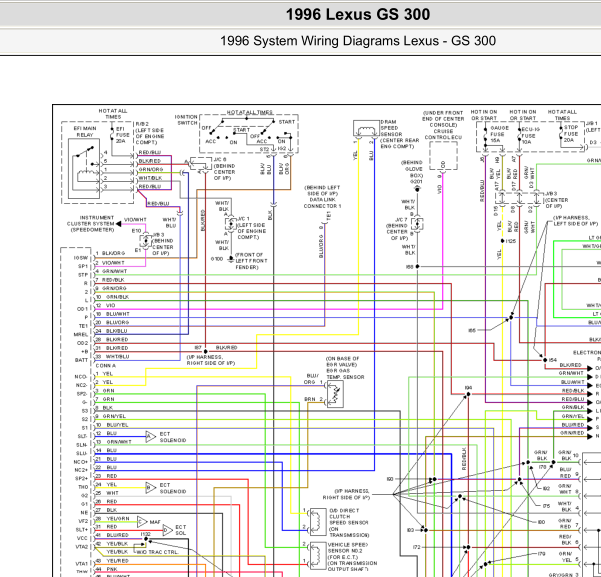
Task: Click the CRUISE CONTROL ECU label
Action: [x=443, y=134]
